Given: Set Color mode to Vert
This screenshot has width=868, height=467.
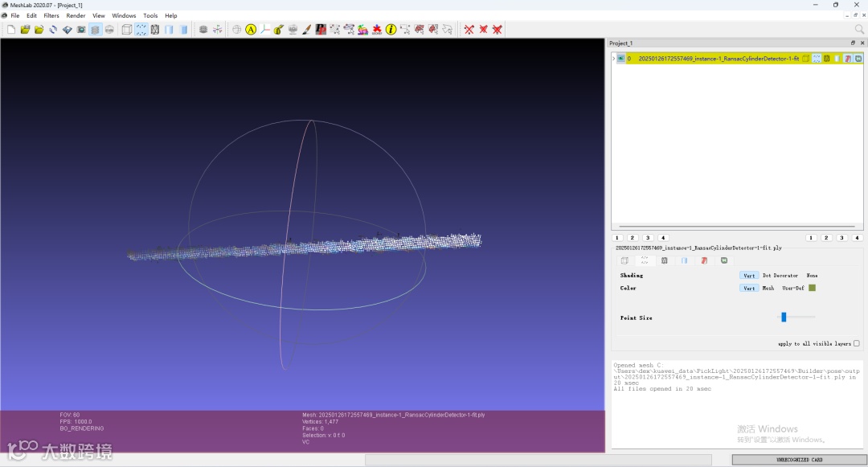Looking at the screenshot, I should (749, 289).
